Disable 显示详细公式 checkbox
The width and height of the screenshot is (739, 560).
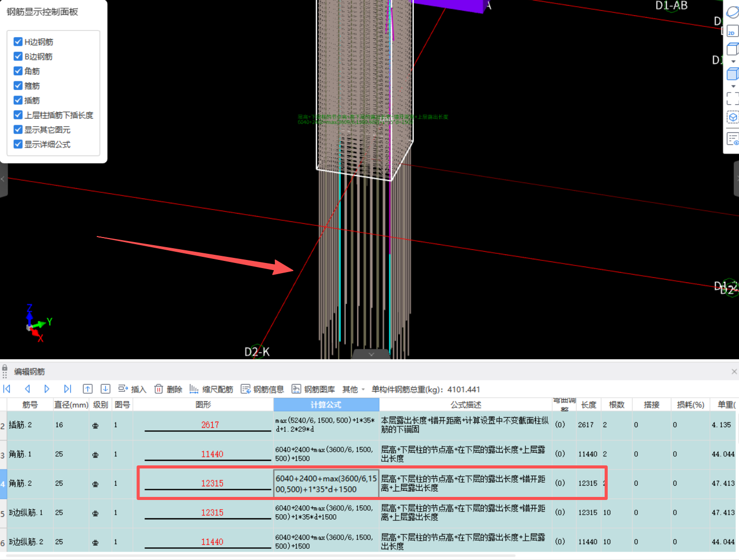18,144
